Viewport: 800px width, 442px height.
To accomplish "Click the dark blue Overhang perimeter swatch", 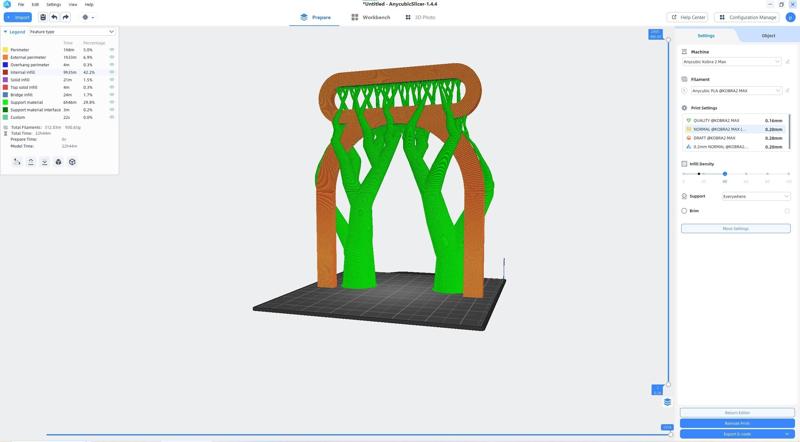I will pyautogui.click(x=6, y=65).
